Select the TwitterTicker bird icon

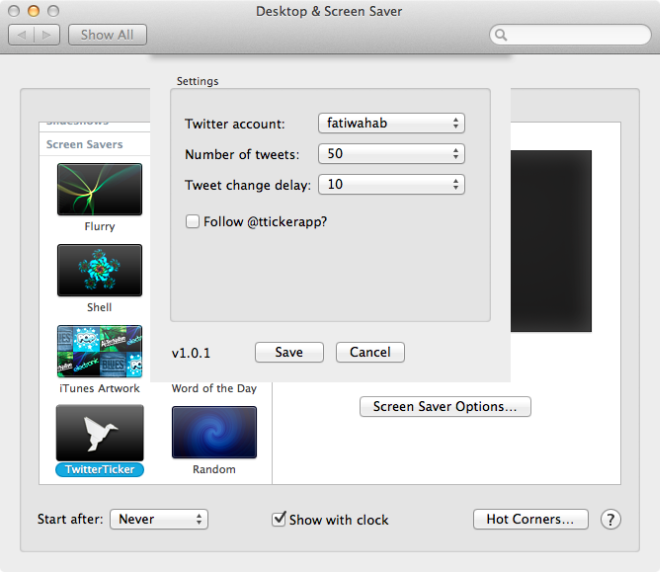pyautogui.click(x=99, y=432)
